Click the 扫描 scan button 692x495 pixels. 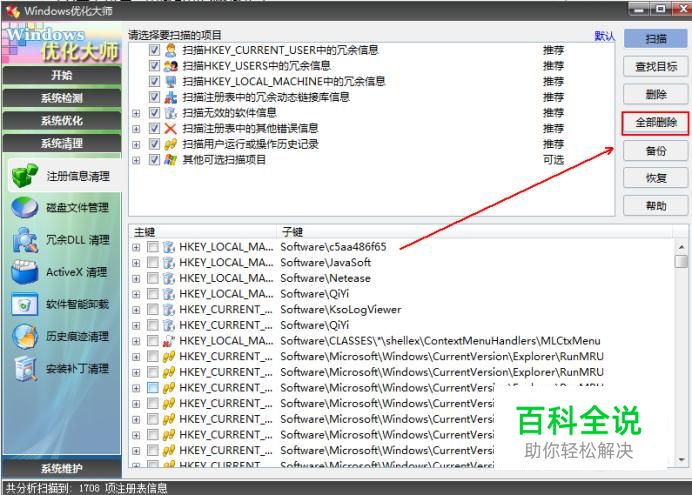pyautogui.click(x=656, y=39)
